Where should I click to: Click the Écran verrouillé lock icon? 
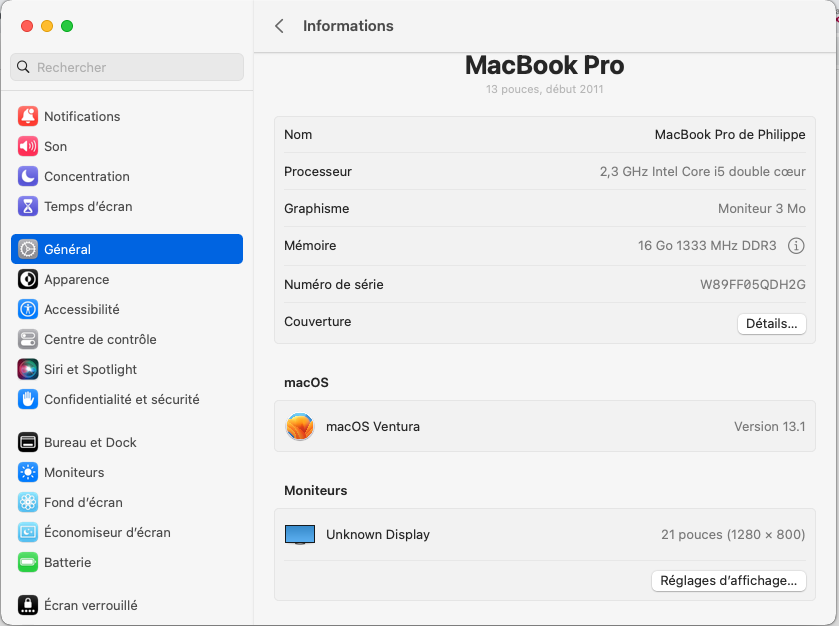coord(28,605)
